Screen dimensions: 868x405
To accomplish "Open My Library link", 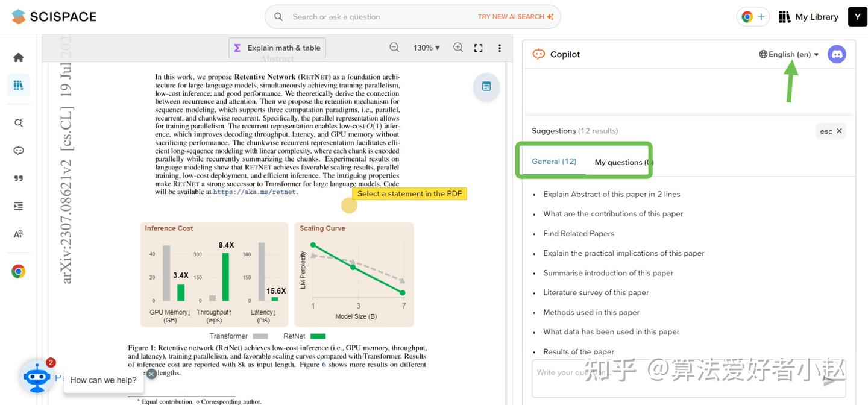I will [x=809, y=17].
